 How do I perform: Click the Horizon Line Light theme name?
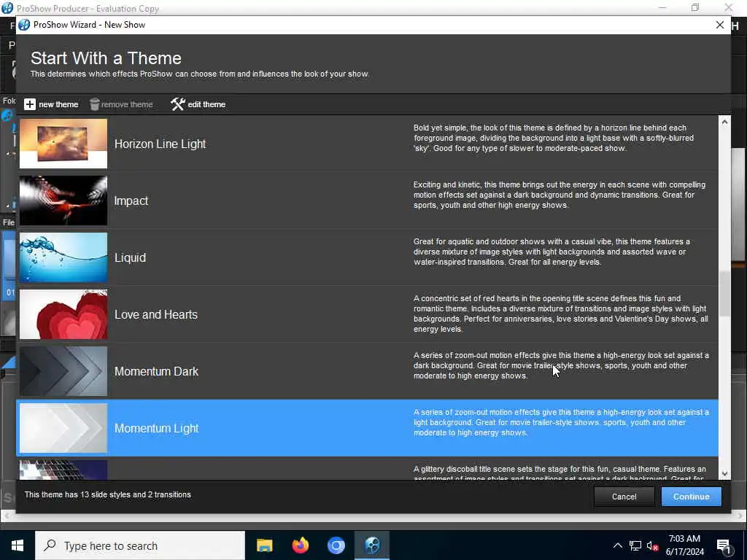160,144
